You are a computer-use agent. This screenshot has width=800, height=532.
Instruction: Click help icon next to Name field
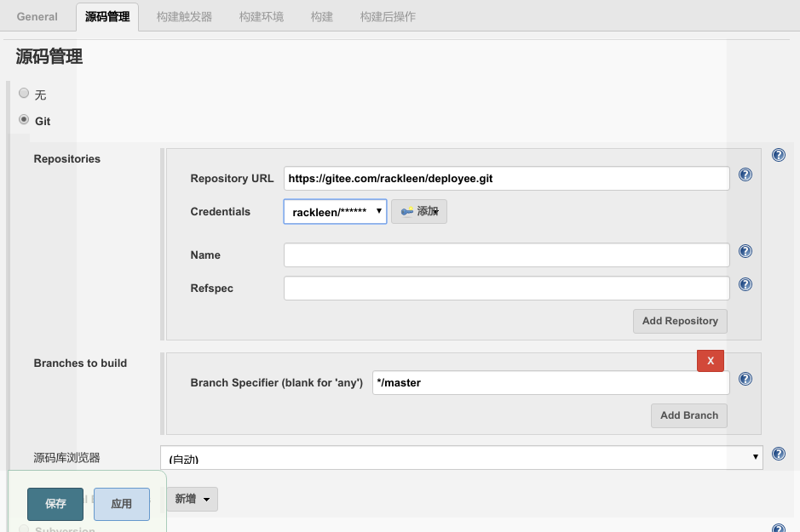[x=745, y=251]
